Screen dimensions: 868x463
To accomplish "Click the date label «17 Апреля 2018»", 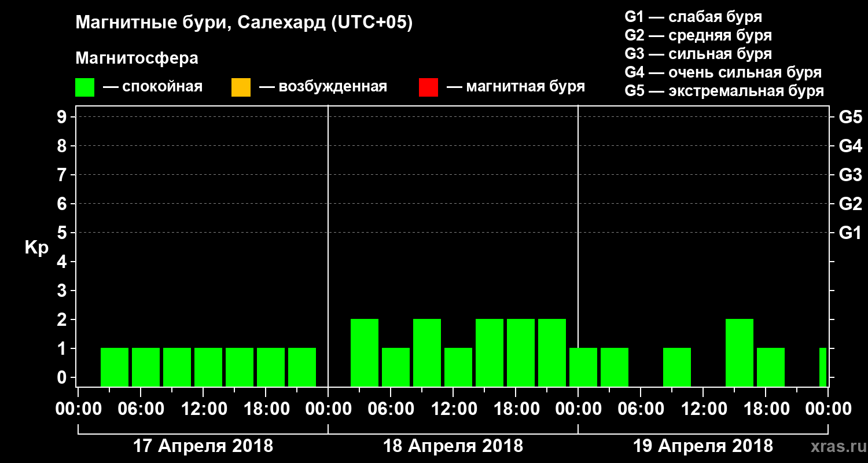I will 203,446.
